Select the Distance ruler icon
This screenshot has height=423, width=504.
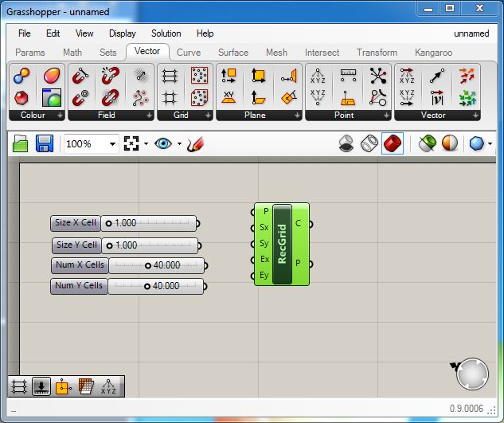tap(348, 76)
